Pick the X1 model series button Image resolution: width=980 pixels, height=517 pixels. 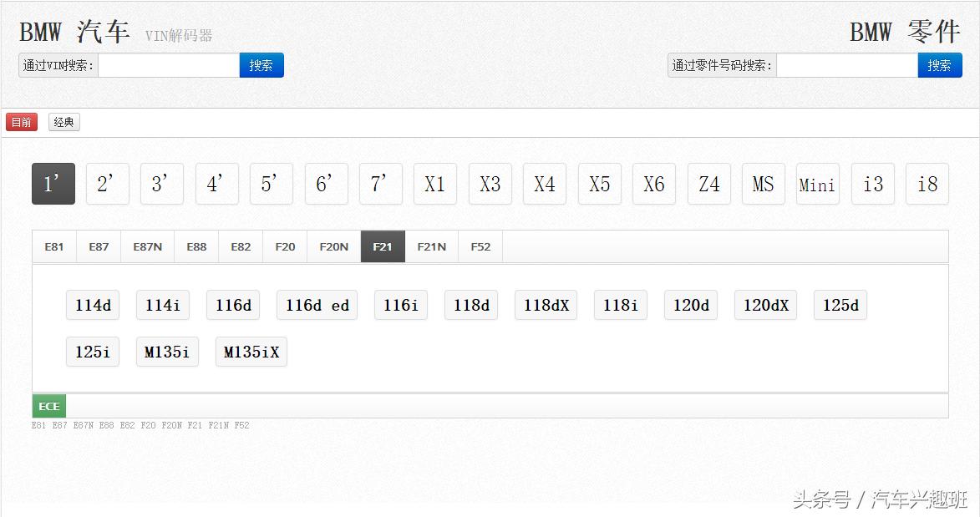point(435,184)
